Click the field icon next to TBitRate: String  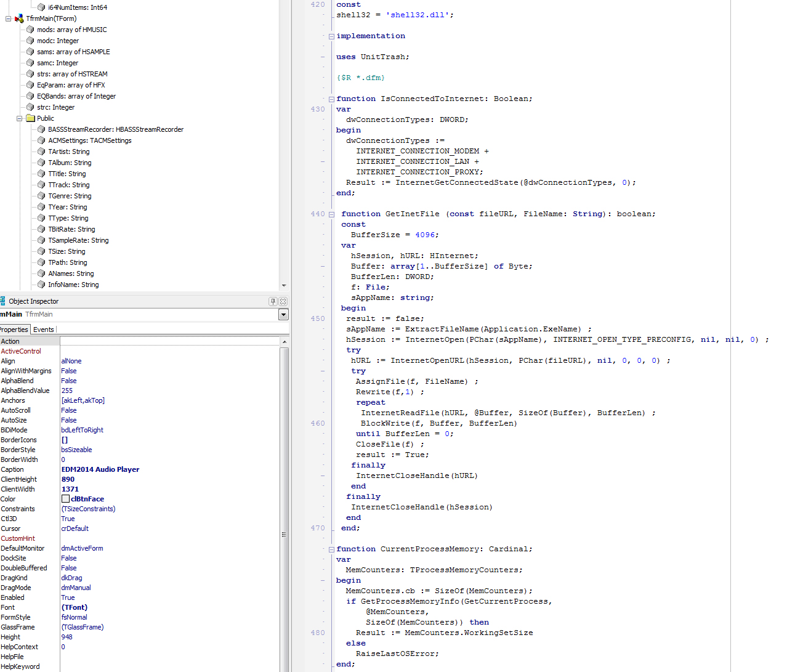(41, 229)
